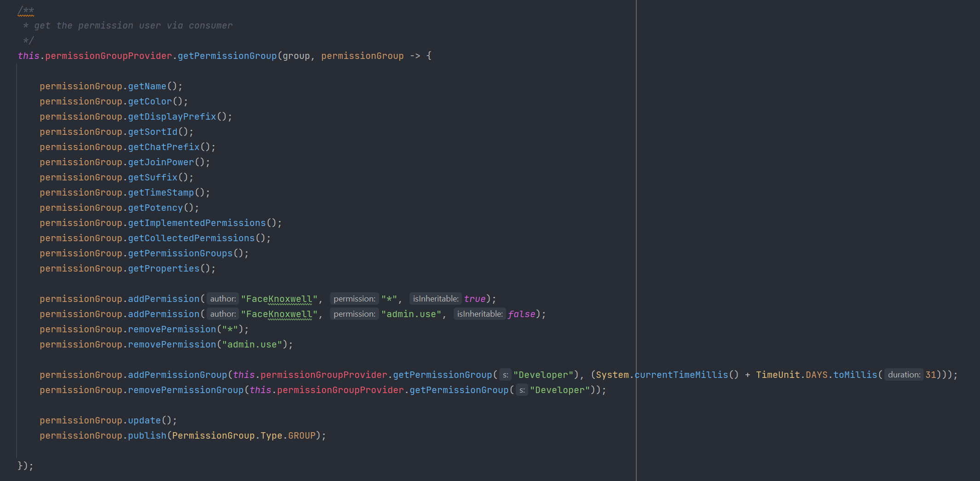Click the getPotency method call
980x481 pixels.
(x=156, y=208)
